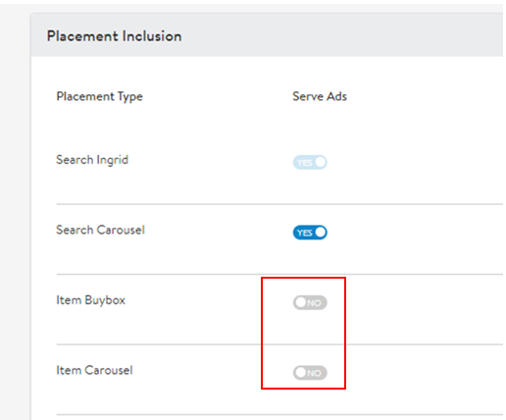Click white knob on Search Ingrid toggle

click(321, 162)
